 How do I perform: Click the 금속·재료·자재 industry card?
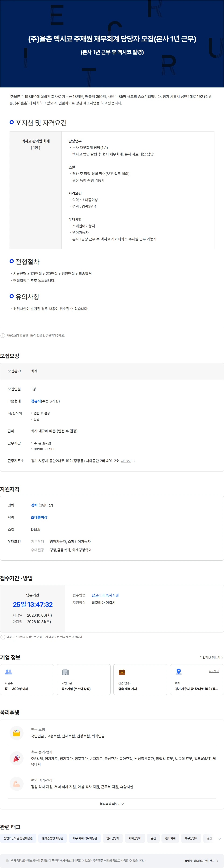click(x=140, y=679)
